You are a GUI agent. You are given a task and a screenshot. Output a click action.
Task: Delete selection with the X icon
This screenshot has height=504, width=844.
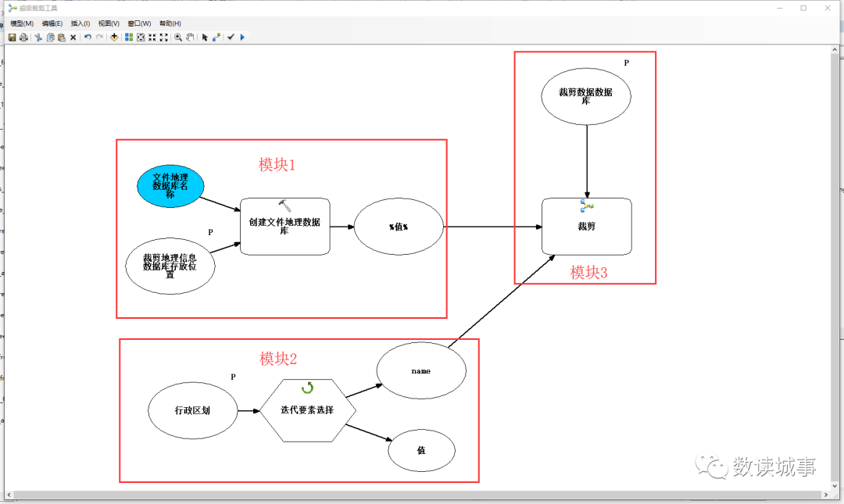click(x=73, y=38)
